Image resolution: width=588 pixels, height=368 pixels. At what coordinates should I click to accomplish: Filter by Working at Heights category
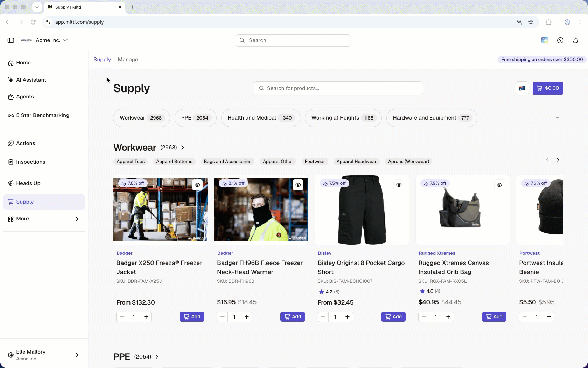[343, 118]
